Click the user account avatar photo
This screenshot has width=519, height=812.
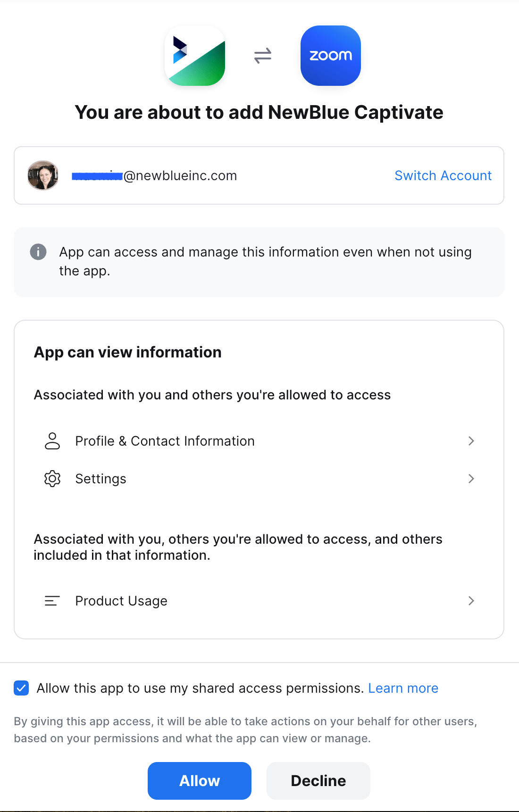click(x=43, y=175)
